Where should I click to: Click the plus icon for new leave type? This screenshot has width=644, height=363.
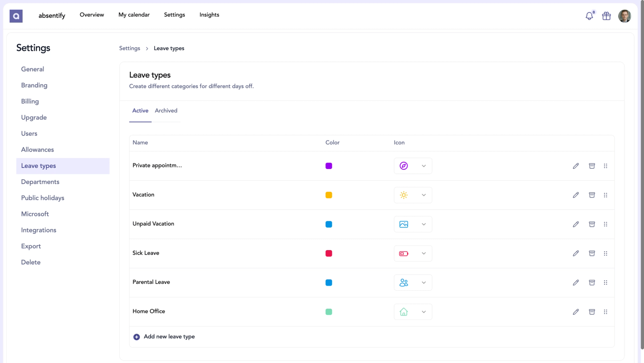pos(137,337)
